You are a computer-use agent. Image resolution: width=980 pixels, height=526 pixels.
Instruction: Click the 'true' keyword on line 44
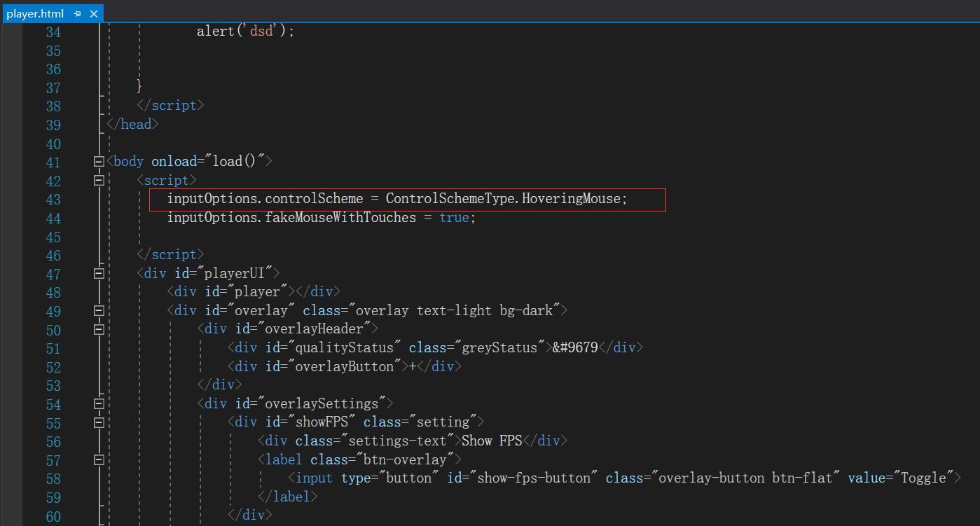(x=454, y=218)
